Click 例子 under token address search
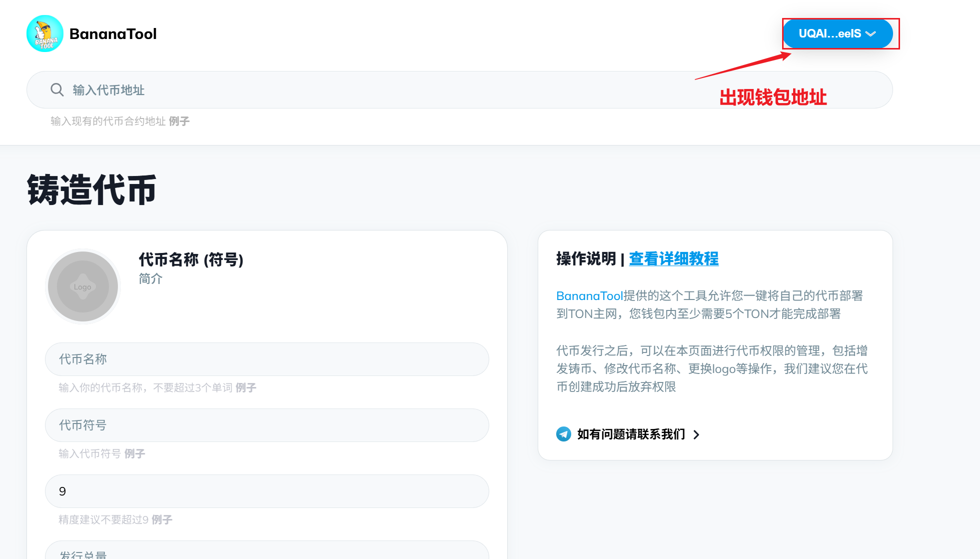The width and height of the screenshot is (980, 559). (179, 121)
